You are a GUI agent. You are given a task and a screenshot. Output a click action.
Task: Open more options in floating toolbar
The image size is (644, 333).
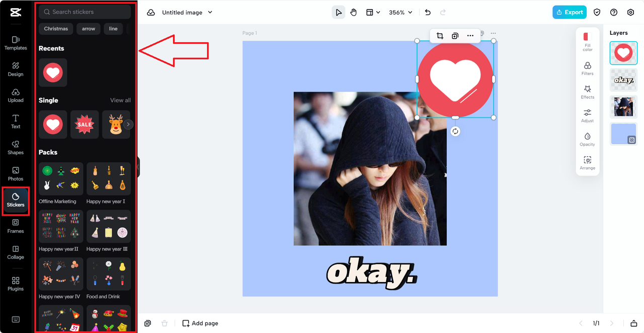470,36
